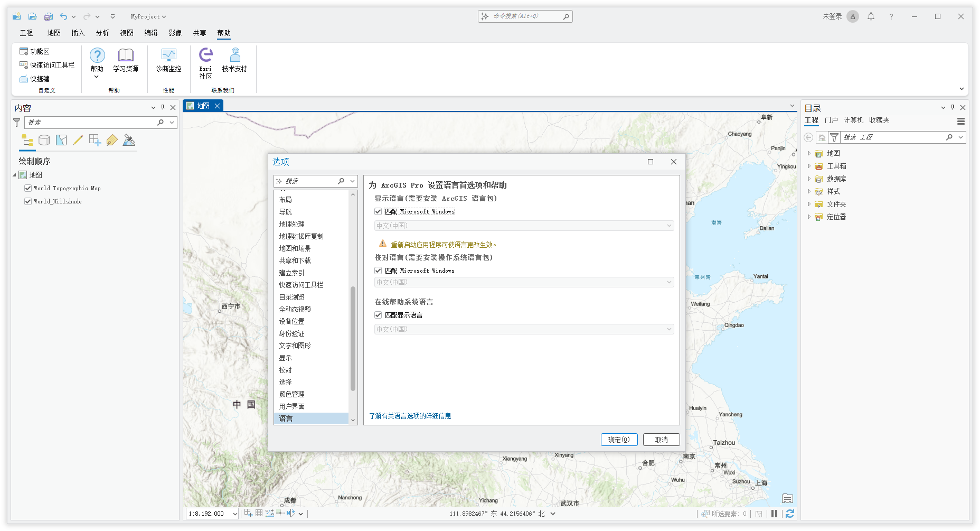Image resolution: width=980 pixels, height=531 pixels.
Task: Toggle the map grid icon in status bar
Action: point(259,513)
